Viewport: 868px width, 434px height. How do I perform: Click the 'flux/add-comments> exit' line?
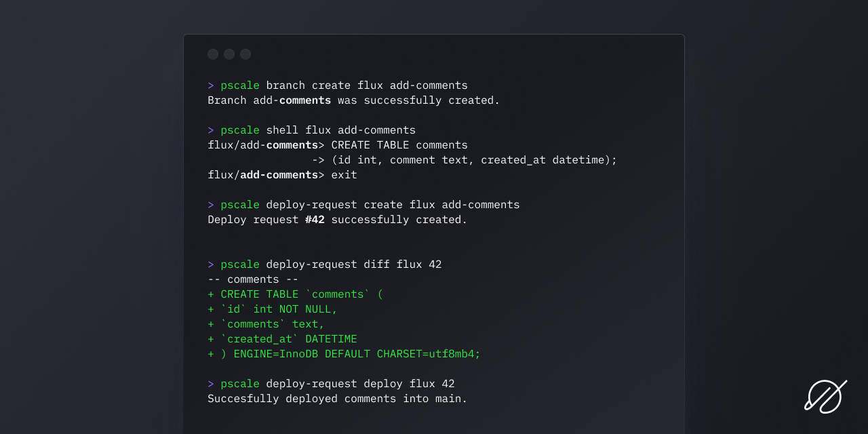(282, 175)
